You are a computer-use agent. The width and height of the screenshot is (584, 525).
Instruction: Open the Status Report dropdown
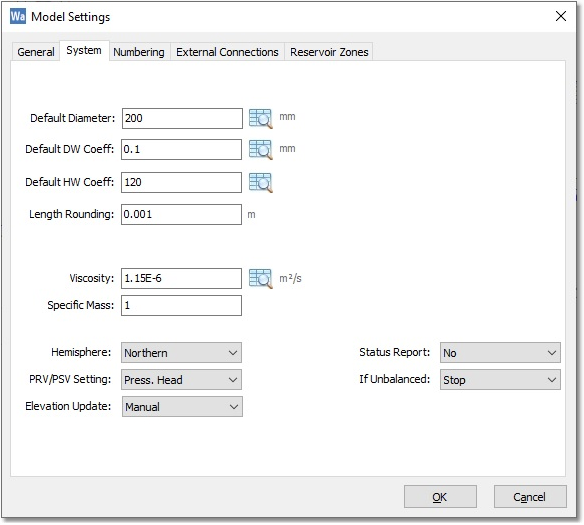(500, 353)
